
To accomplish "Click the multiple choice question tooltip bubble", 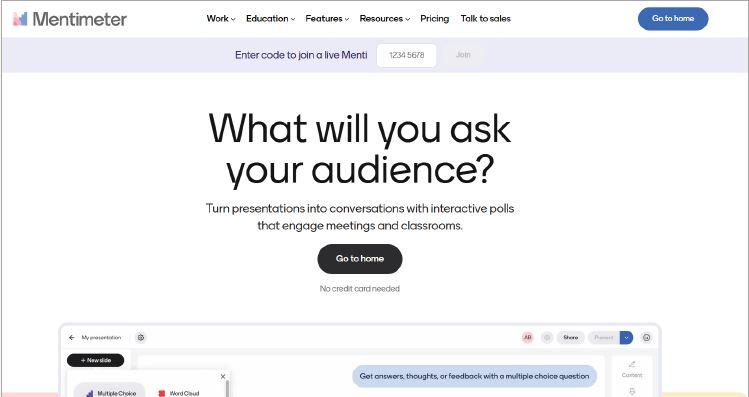I will click(x=474, y=376).
